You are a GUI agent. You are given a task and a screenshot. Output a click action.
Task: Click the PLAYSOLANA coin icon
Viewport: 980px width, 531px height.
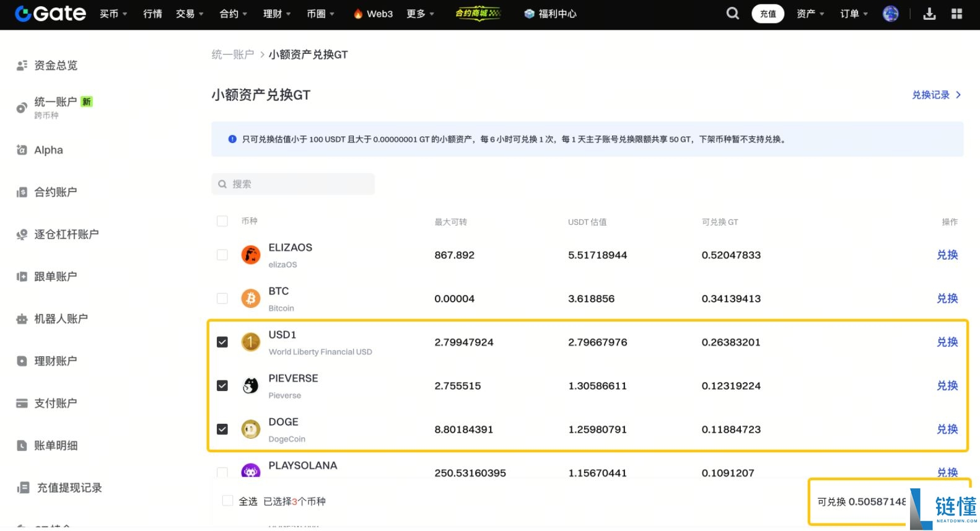coord(251,471)
